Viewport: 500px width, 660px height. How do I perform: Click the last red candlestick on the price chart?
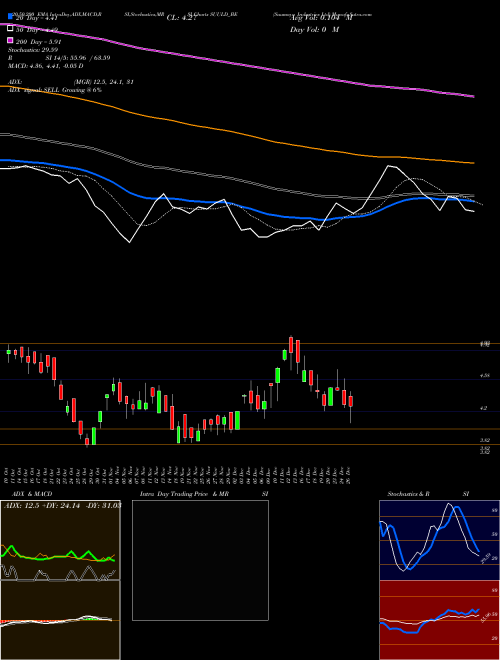pyautogui.click(x=351, y=401)
